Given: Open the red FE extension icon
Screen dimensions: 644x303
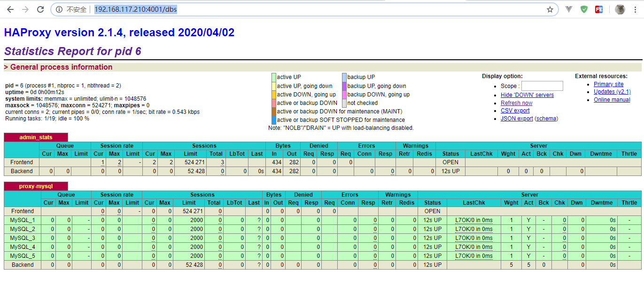Looking at the screenshot, I should (599, 9).
